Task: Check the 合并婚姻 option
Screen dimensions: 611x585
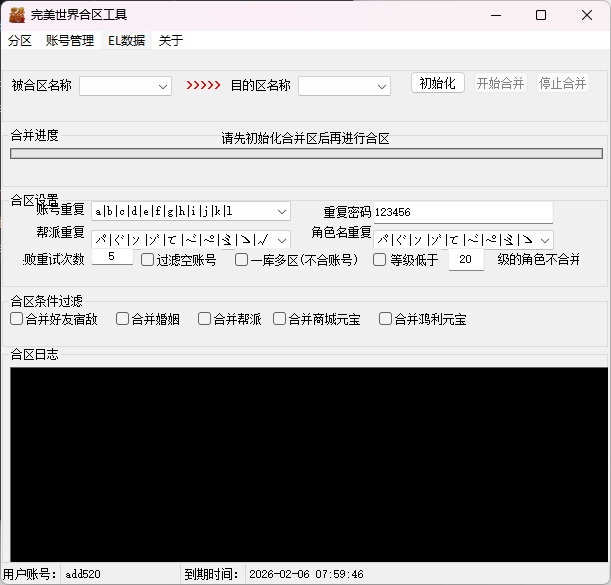Action: [123, 319]
